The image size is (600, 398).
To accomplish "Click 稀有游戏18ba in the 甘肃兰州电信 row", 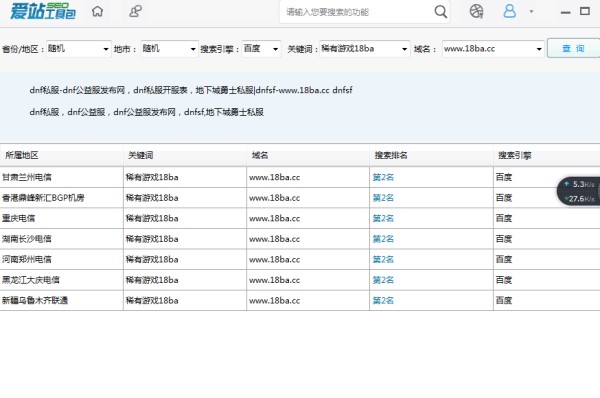I will [152, 177].
